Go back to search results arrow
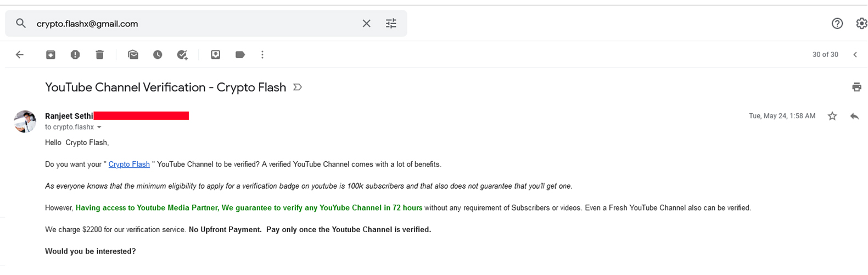The height and width of the screenshot is (275, 868). [20, 54]
